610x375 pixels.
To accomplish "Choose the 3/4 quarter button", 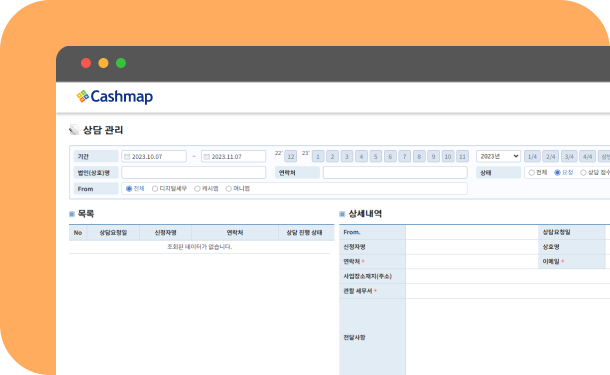I will coord(569,156).
